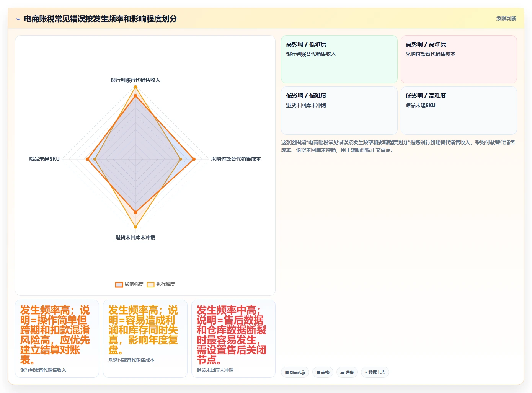This screenshot has width=532, height=393.
Task: Click the rightmost orange radar data point
Action: coord(194,159)
